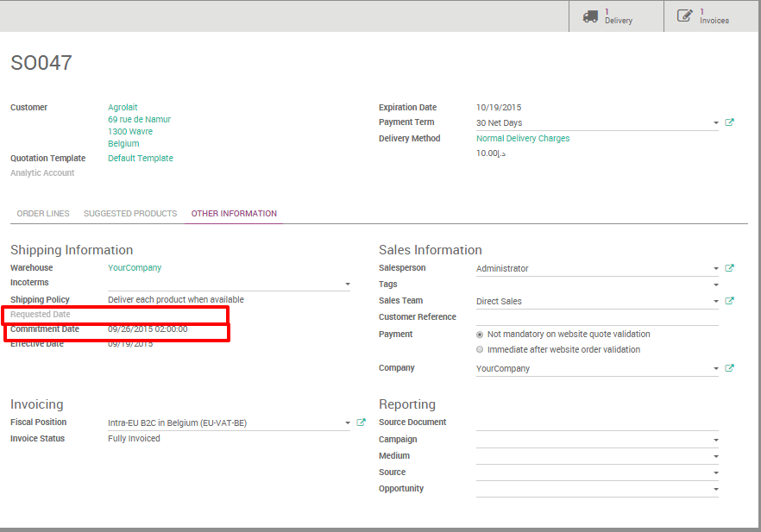Screen dimensions: 761x532
Task: Open the SUGGESTED PRODUCTS tab
Action: pyautogui.click(x=129, y=213)
